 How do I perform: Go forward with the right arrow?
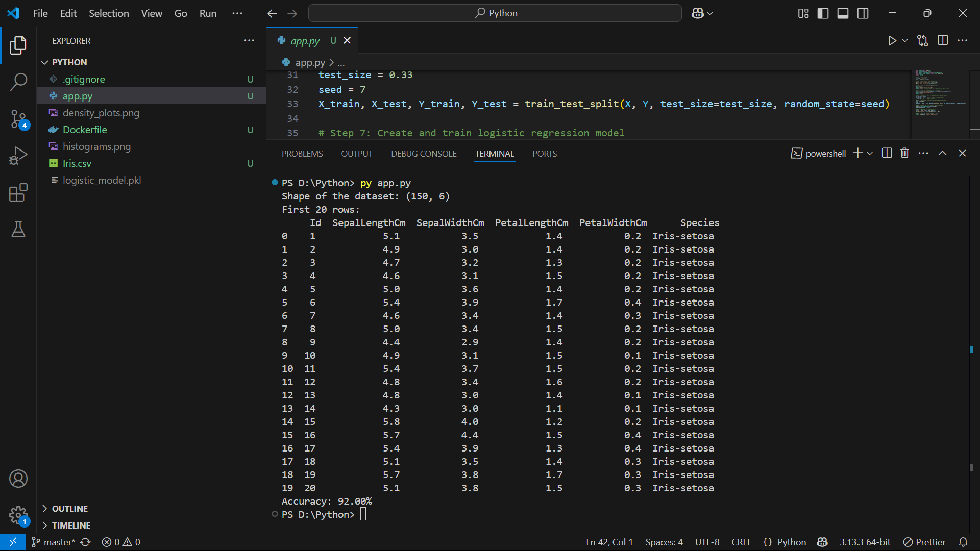(292, 13)
